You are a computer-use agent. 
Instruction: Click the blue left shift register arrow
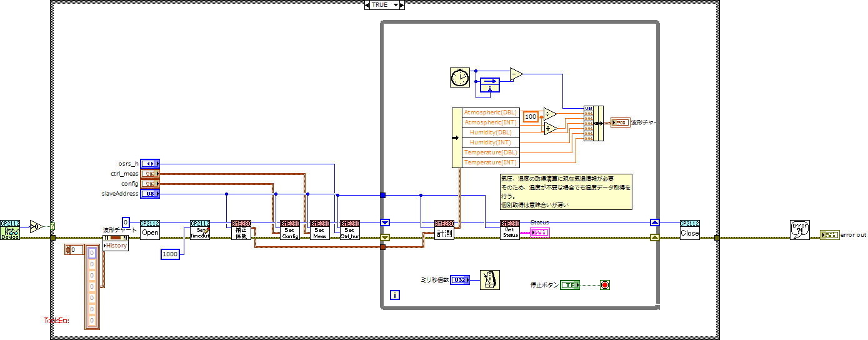(385, 222)
